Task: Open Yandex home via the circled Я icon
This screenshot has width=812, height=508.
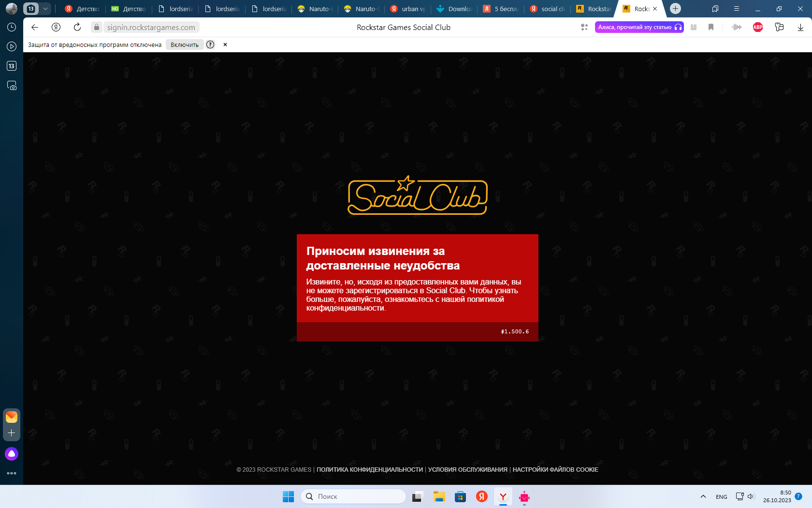Action: click(56, 27)
